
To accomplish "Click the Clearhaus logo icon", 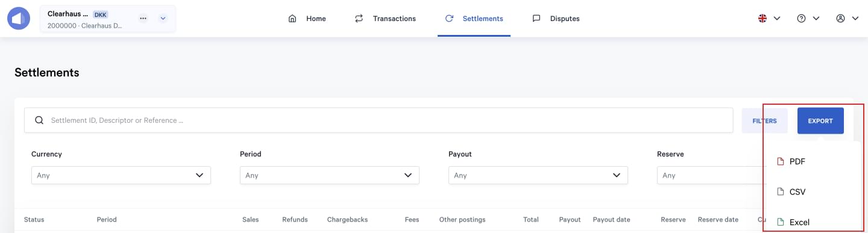I will click(19, 18).
